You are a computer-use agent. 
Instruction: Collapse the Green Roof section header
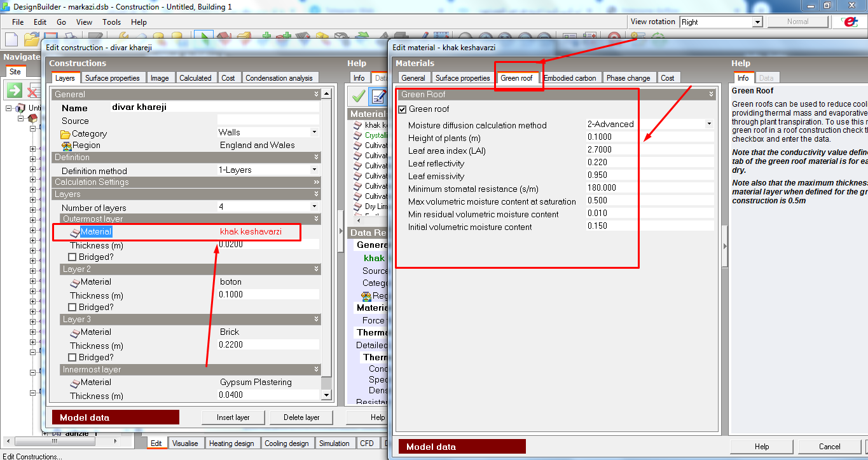click(x=557, y=94)
